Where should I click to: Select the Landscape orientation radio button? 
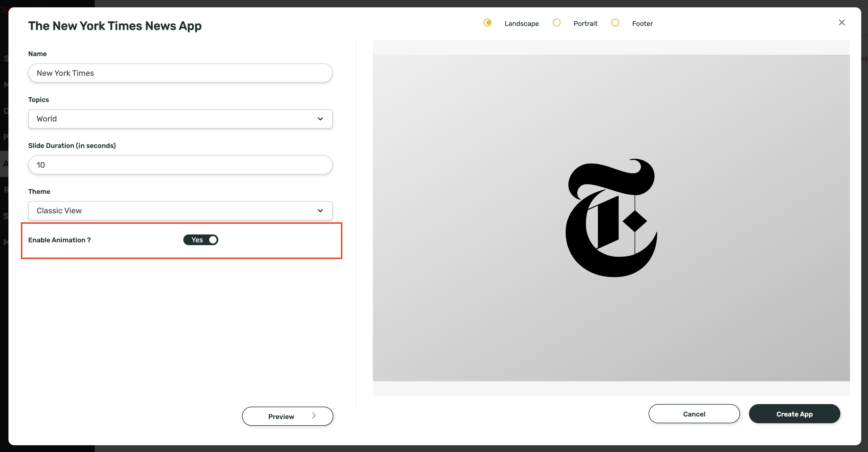tap(487, 23)
